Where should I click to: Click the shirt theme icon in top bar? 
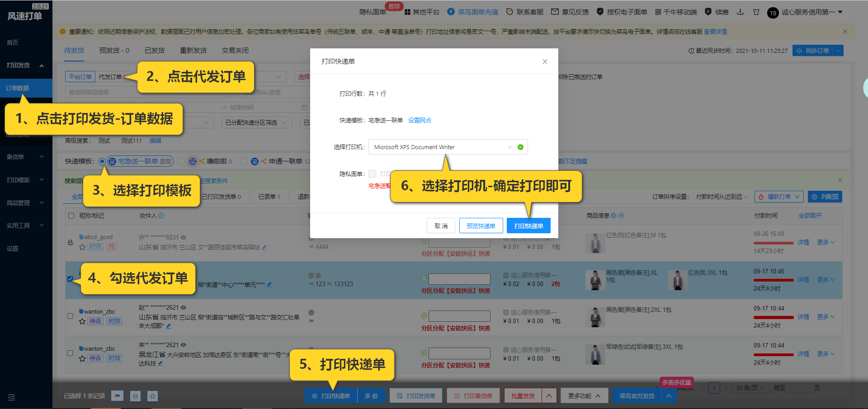(x=756, y=12)
